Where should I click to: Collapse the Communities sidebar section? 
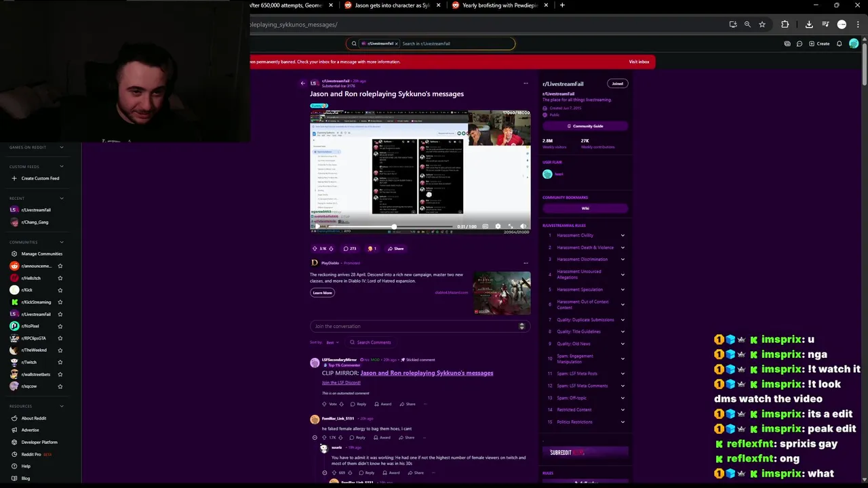(62, 242)
